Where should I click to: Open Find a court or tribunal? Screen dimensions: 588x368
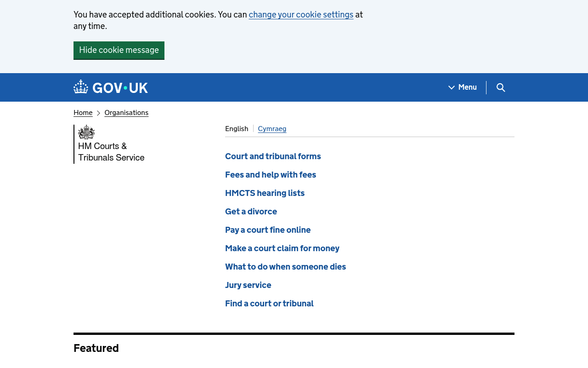(x=269, y=304)
